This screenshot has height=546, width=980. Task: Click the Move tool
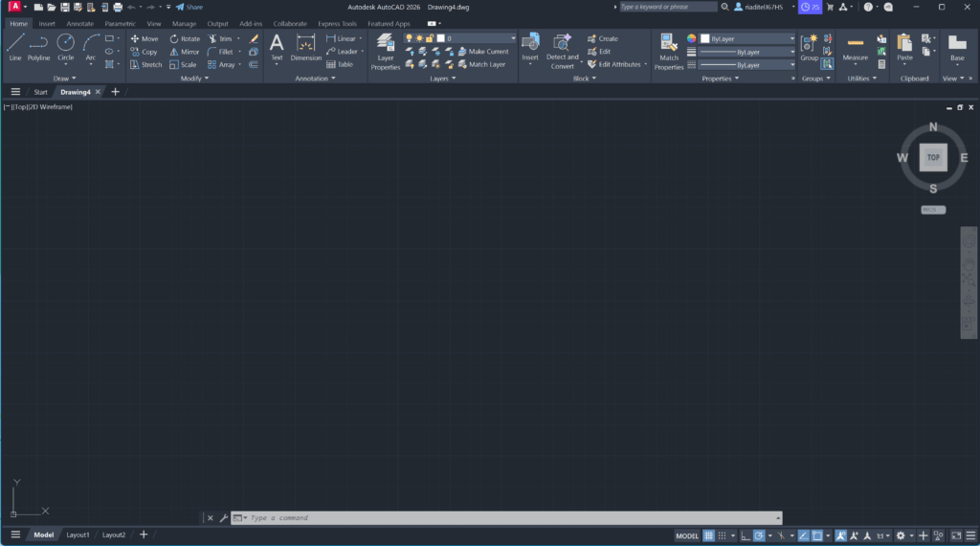145,38
